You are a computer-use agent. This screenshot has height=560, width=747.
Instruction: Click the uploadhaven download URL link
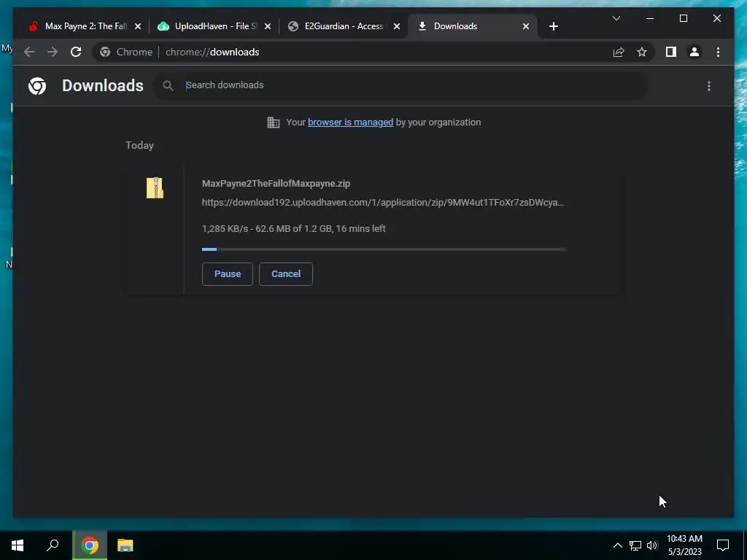coord(382,203)
